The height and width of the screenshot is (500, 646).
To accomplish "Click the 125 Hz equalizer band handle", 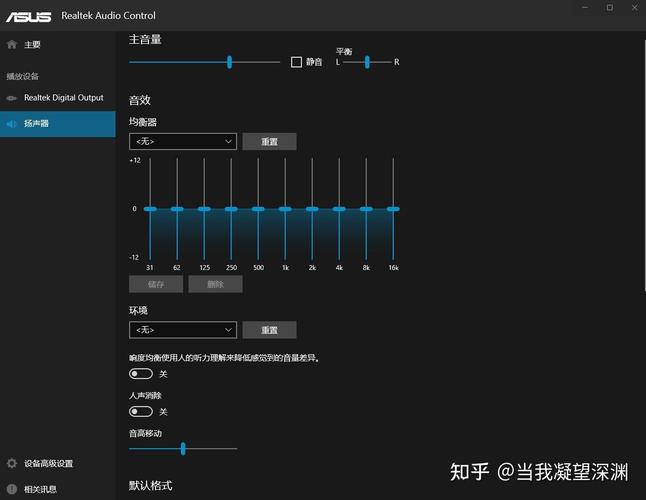I will pos(204,209).
